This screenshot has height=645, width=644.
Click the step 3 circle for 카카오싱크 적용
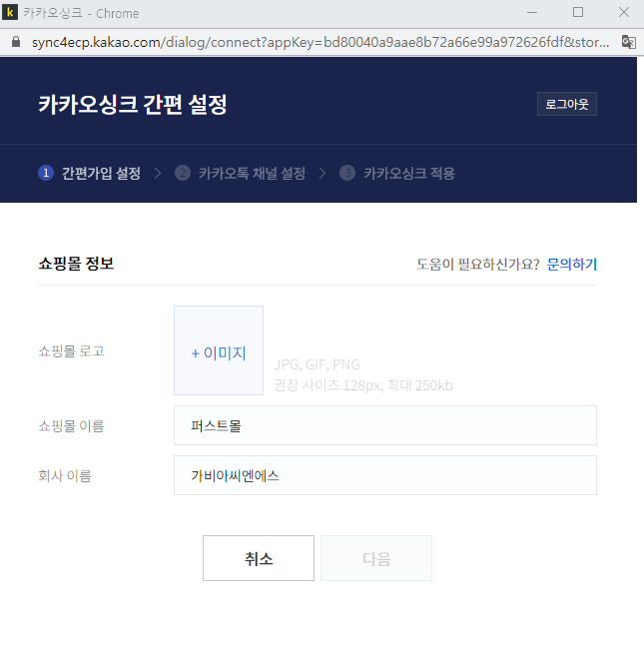(x=347, y=173)
